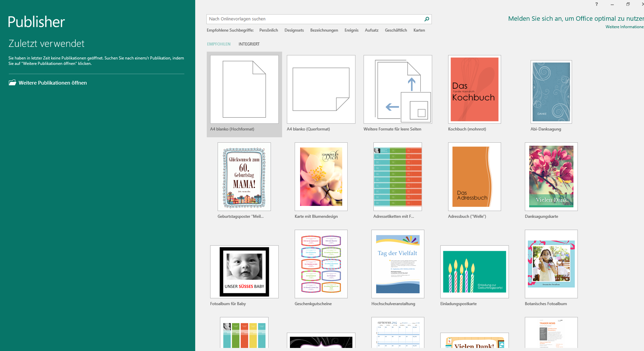Open Weitere Formate für leere Seiten
This screenshot has width=644, height=351.
coord(398,89)
